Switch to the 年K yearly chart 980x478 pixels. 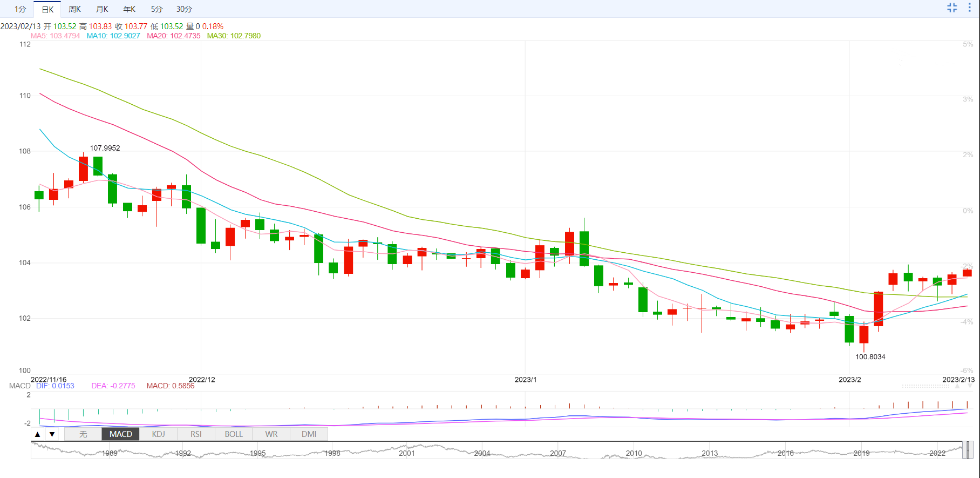point(130,9)
